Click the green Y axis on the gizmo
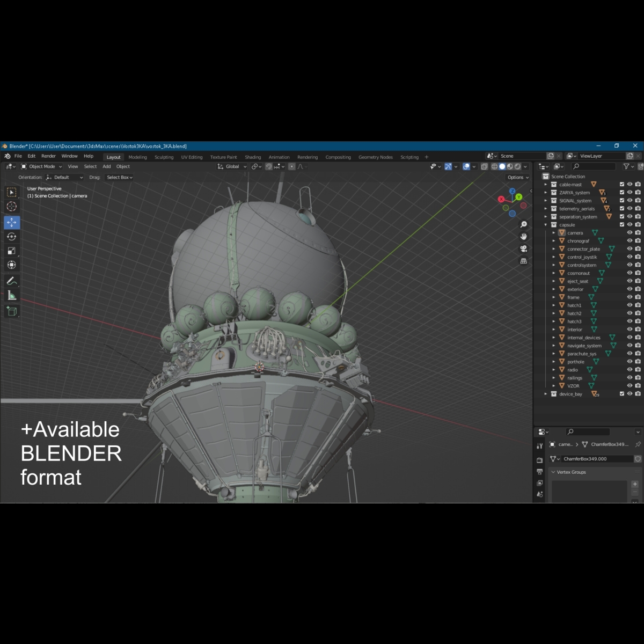The image size is (644, 644). point(519,197)
